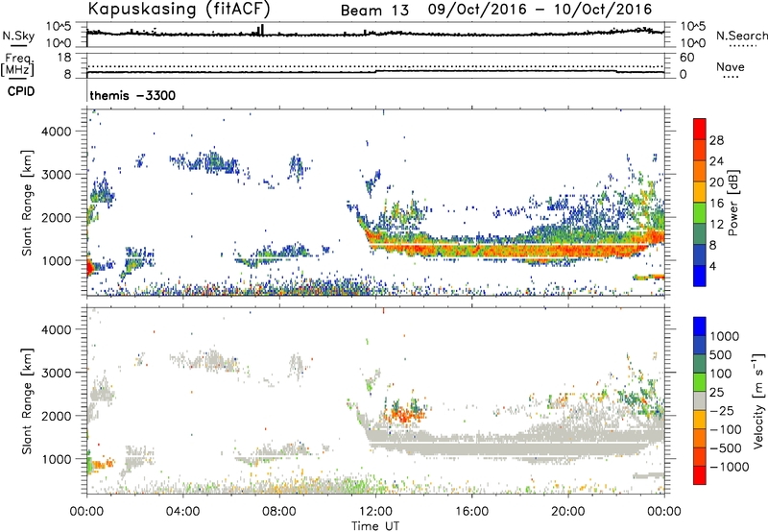This screenshot has height=532, width=768.
Task: Click the 'Slant Range [km]' label on the power panel
Action: (x=27, y=203)
